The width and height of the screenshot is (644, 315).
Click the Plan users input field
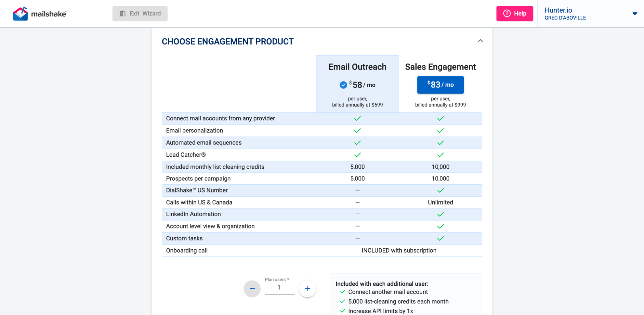point(279,288)
